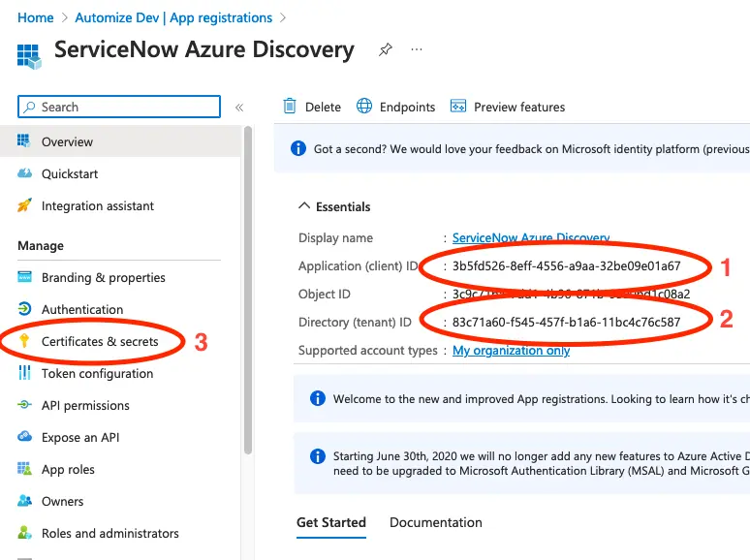Image resolution: width=750 pixels, height=560 pixels.
Task: Select the Get Started tab
Action: (331, 522)
